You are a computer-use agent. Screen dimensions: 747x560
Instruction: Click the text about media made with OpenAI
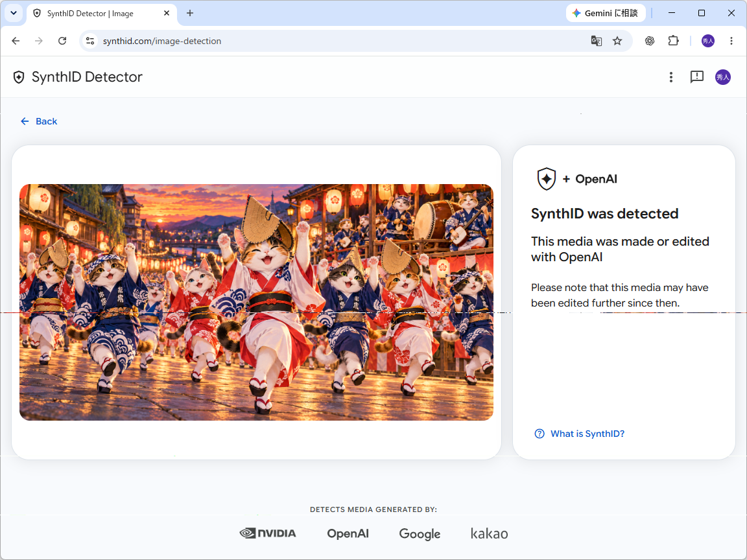coord(620,249)
